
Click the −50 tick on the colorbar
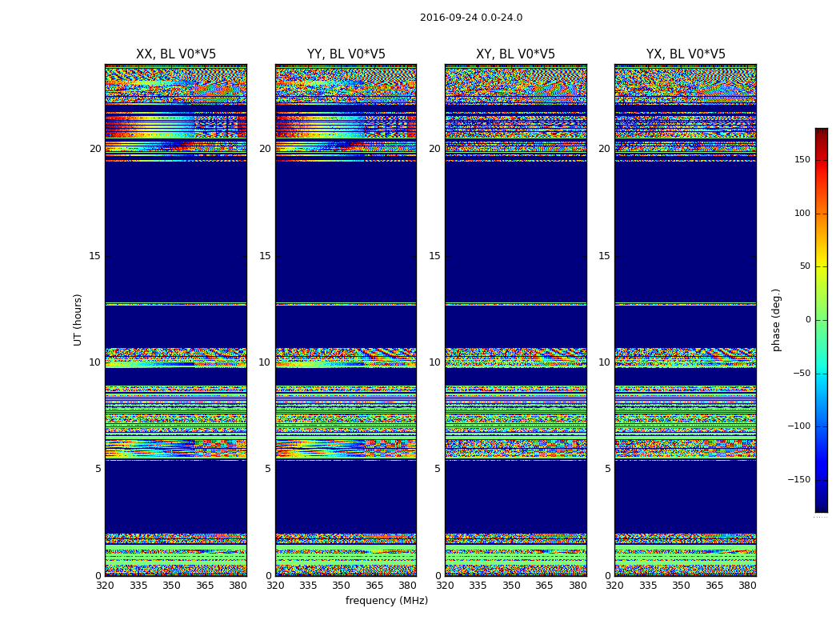point(802,373)
